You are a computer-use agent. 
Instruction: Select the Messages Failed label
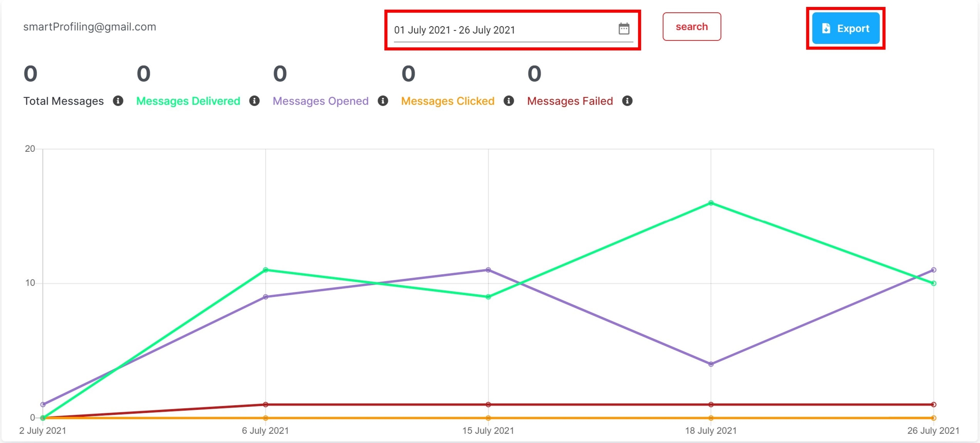(570, 101)
